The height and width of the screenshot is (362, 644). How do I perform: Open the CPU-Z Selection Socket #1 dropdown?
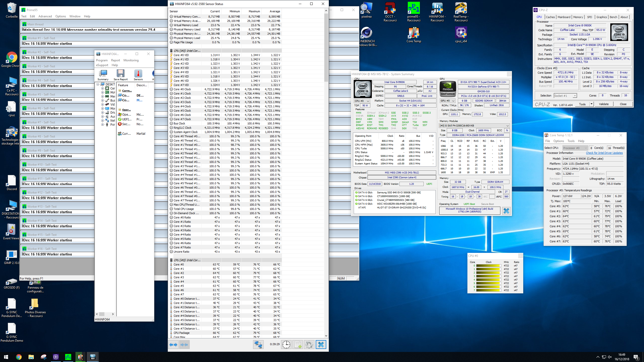pyautogui.click(x=565, y=96)
